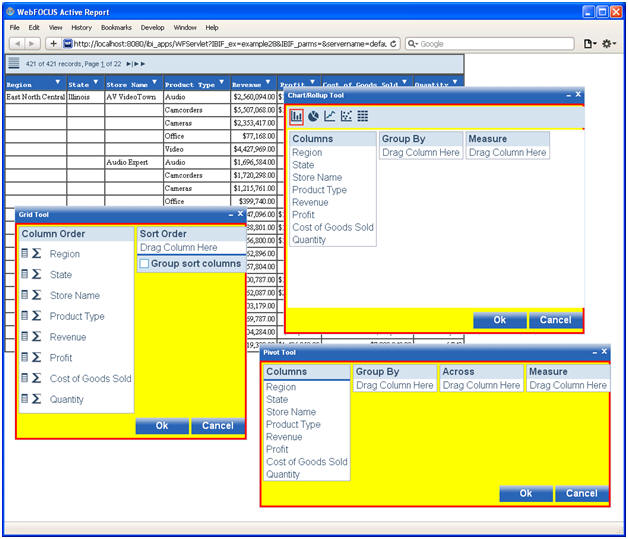628x539 pixels.
Task: Open the Help menu
Action: [x=212, y=28]
